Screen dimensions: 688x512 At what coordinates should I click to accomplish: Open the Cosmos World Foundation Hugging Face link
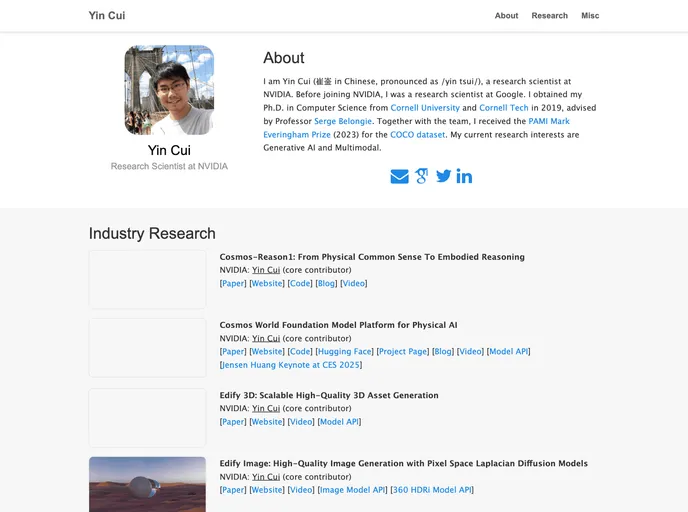[344, 352]
